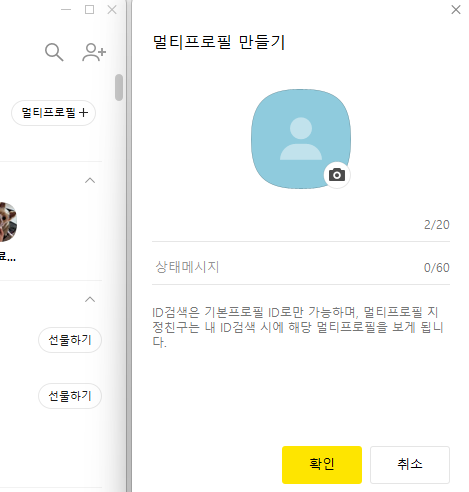Click the 2/20 character counter text
This screenshot has height=492, width=469.
[x=437, y=225]
